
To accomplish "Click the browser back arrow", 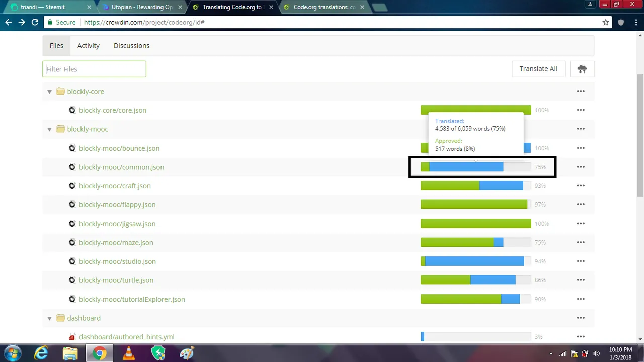I will point(9,22).
